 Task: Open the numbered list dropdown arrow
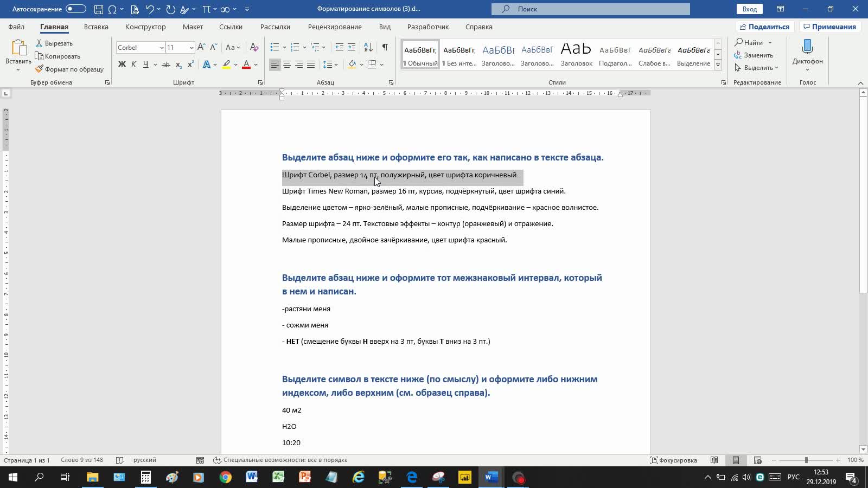[304, 47]
